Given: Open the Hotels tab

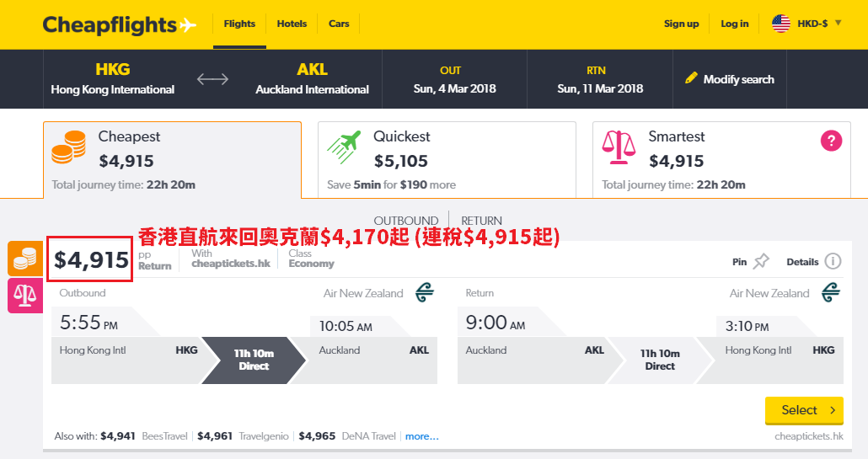Looking at the screenshot, I should pyautogui.click(x=292, y=24).
